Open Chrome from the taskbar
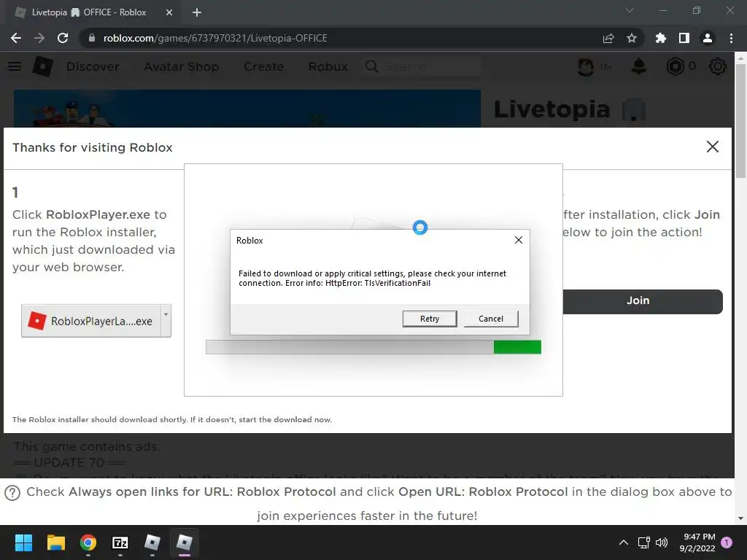Viewport: 747px width, 560px height. (88, 542)
